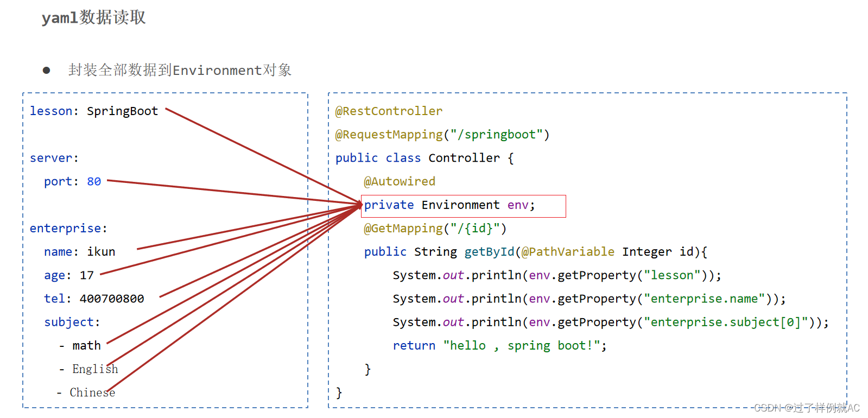Select the 'server:' yaml key
Screen dimensions: 868x418
tap(54, 158)
